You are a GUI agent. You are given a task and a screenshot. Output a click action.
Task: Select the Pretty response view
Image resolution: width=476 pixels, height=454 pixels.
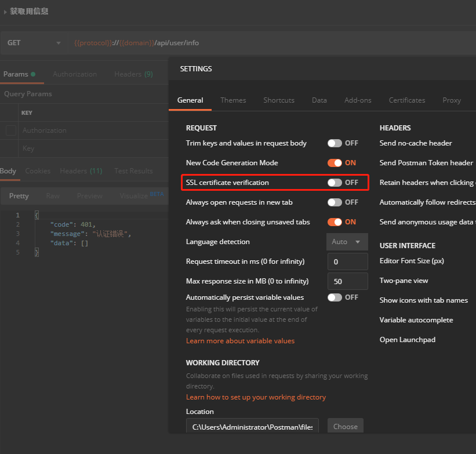[19, 196]
